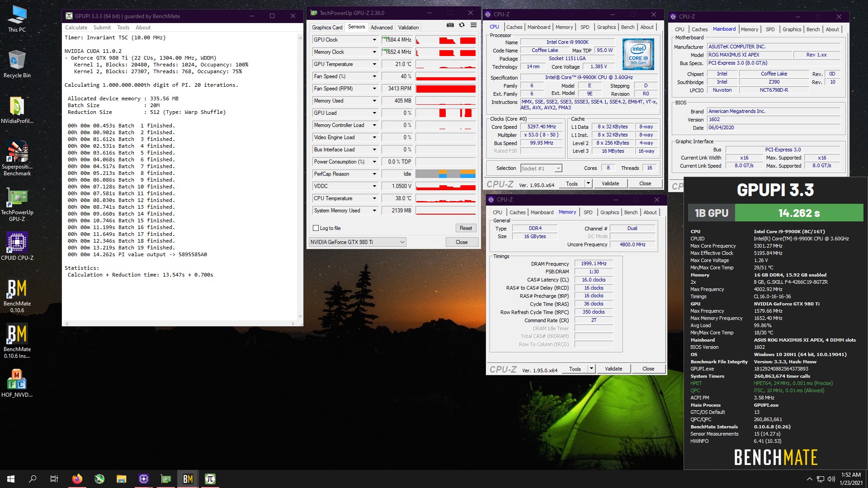Open the NVIDIA GeForce GTX 980 Ti selector

[x=357, y=242]
